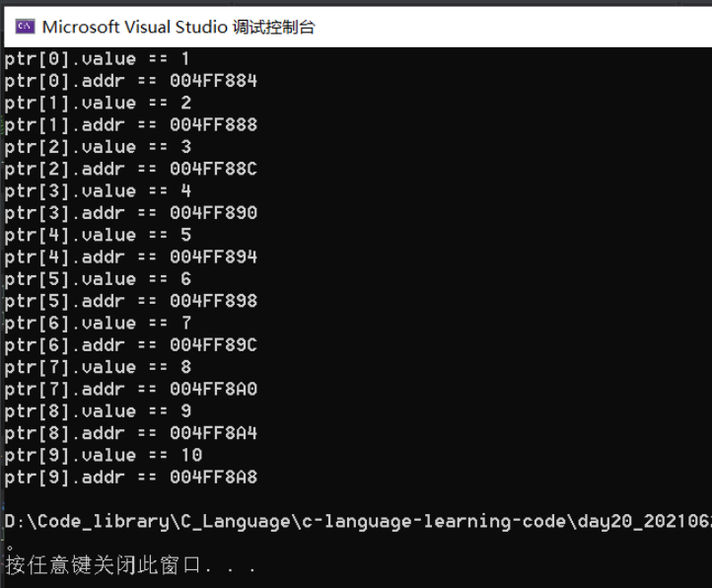Click the console app icon in title bar
Viewport: 712px width, 588px height.
(x=25, y=27)
